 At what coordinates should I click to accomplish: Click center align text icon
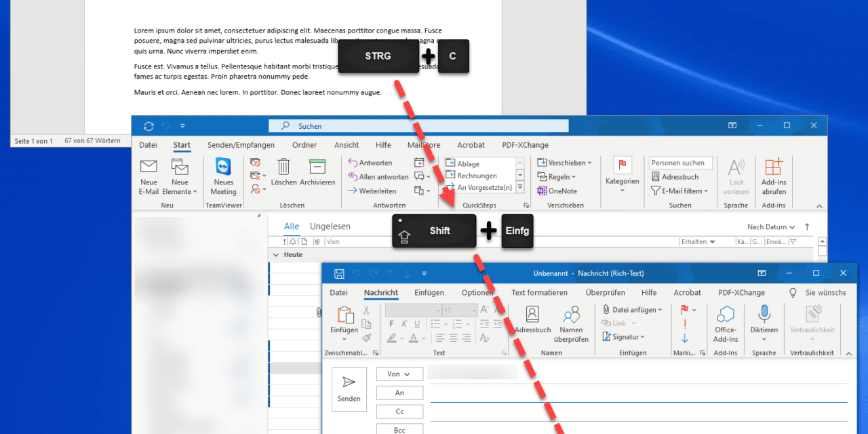coord(454,338)
